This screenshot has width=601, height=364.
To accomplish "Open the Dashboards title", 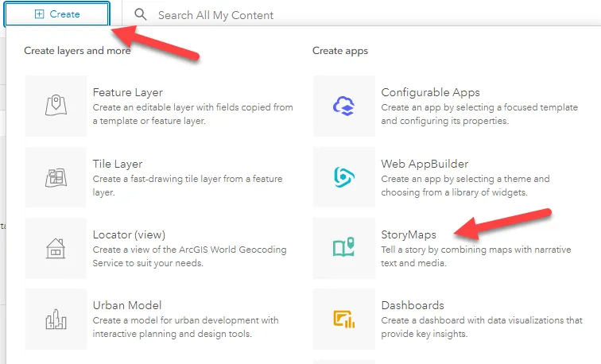I will (x=413, y=305).
